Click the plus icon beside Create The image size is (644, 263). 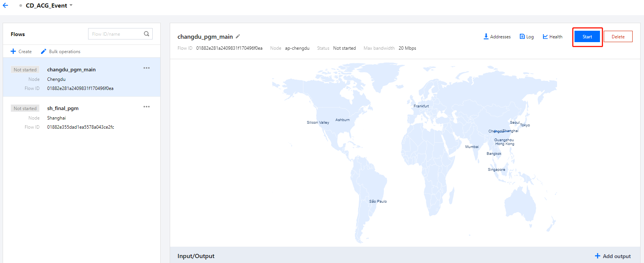(13, 51)
